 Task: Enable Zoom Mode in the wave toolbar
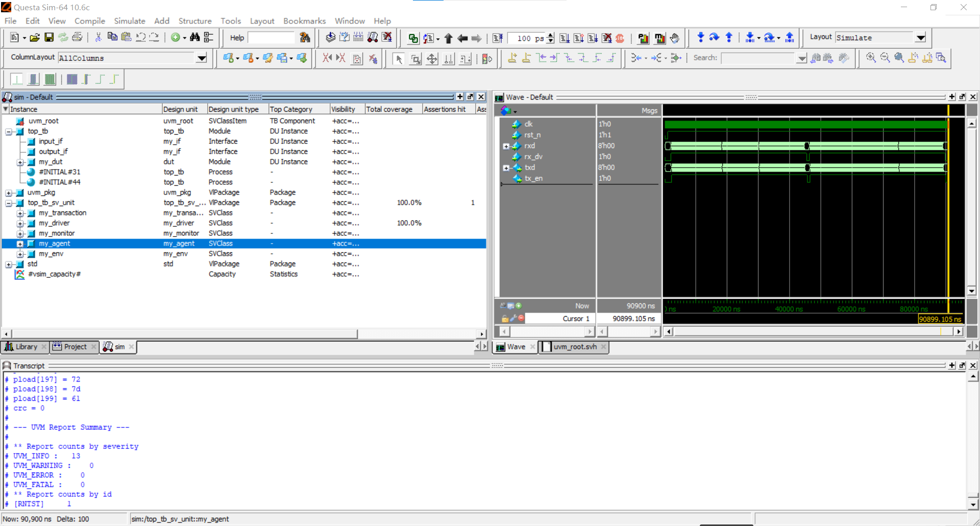tap(415, 59)
